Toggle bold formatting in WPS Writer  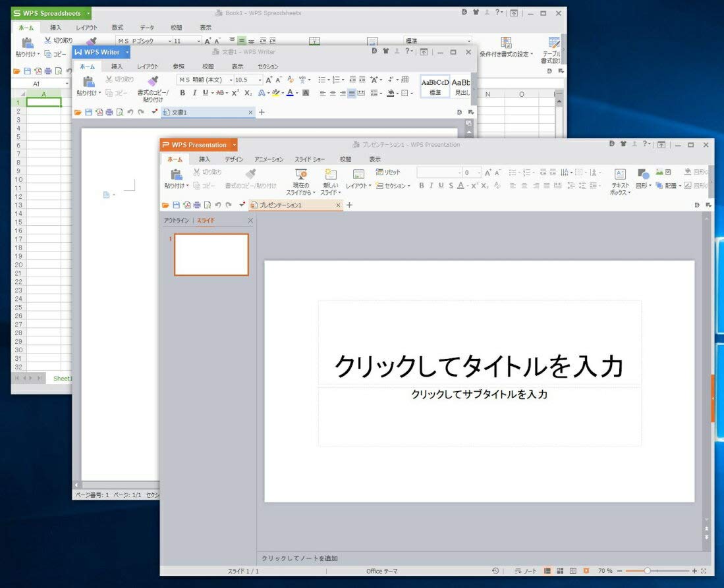click(182, 94)
